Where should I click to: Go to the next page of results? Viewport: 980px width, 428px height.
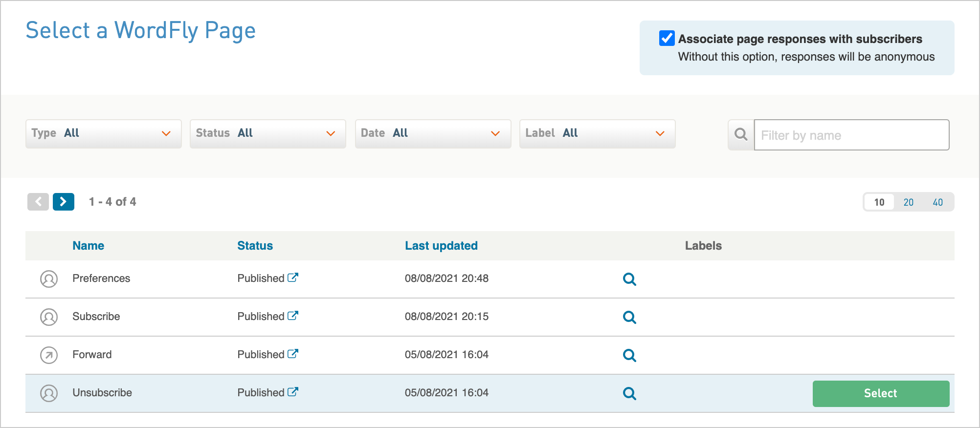click(x=64, y=202)
